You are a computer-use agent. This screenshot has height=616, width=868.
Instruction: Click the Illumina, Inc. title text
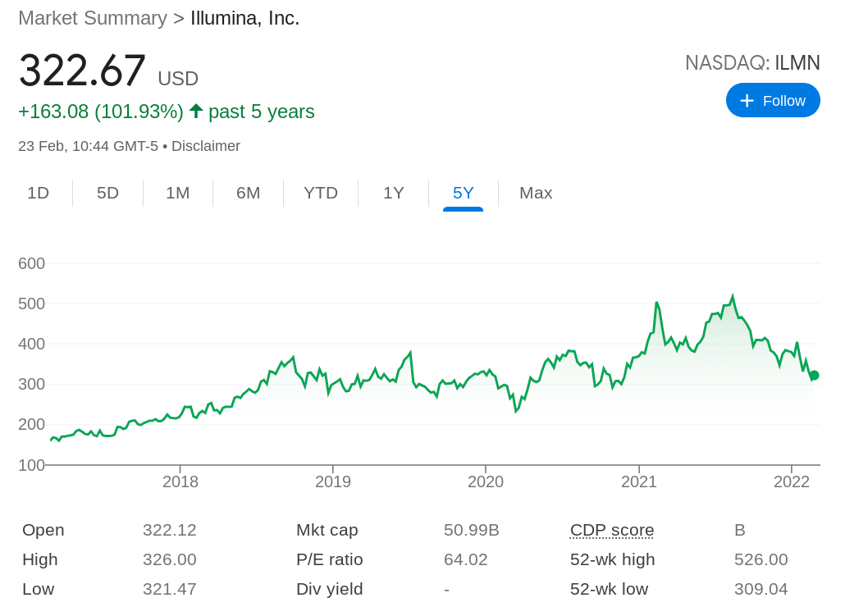pyautogui.click(x=244, y=18)
